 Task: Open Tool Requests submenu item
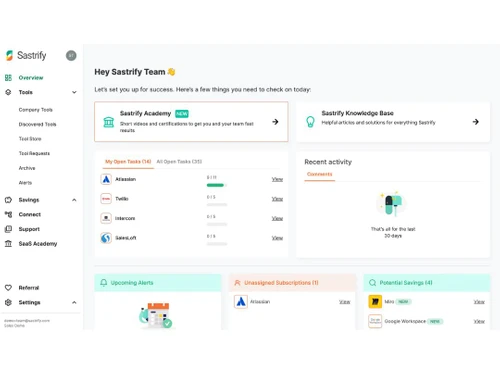(34, 153)
